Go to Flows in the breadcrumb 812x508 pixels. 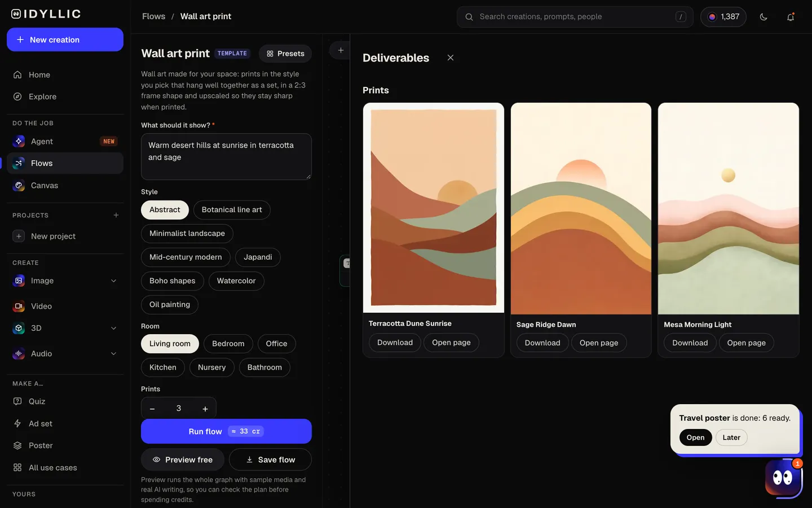point(153,16)
